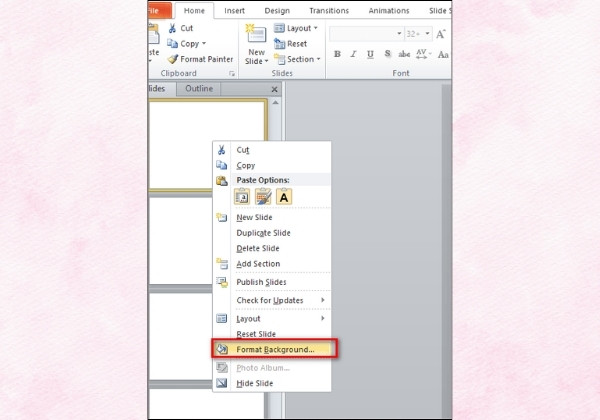Click the Section icon in Slides group

[x=279, y=59]
